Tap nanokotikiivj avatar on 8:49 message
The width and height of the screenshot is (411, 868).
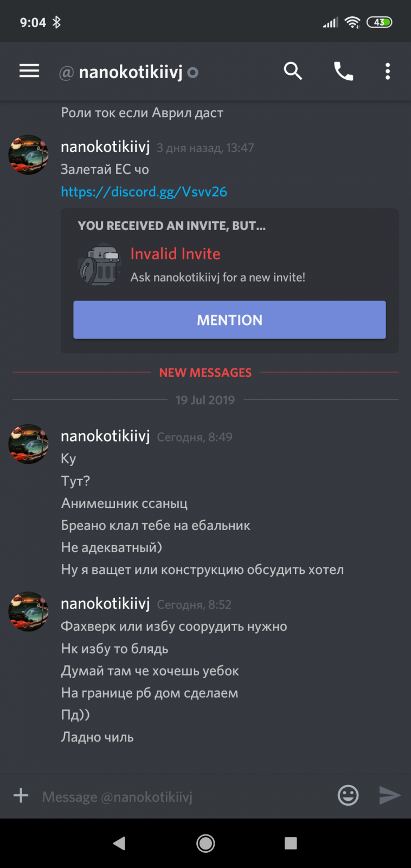pyautogui.click(x=28, y=444)
